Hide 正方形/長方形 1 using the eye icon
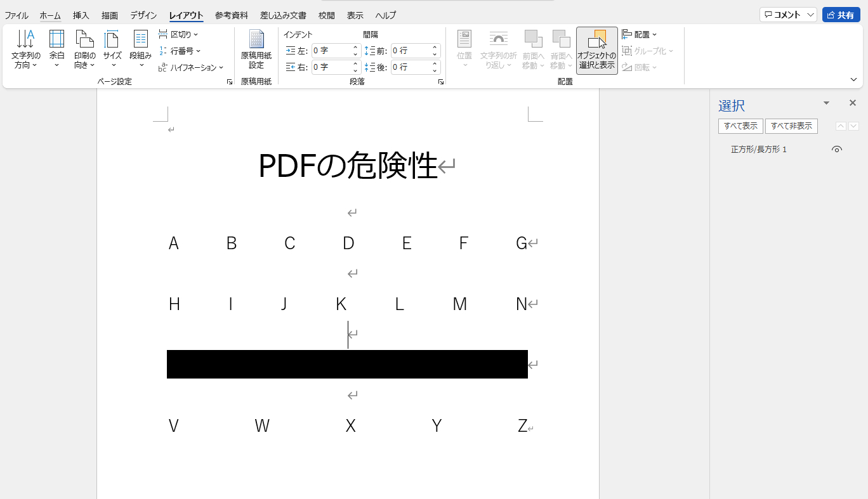Image resolution: width=868 pixels, height=499 pixels. tap(837, 150)
